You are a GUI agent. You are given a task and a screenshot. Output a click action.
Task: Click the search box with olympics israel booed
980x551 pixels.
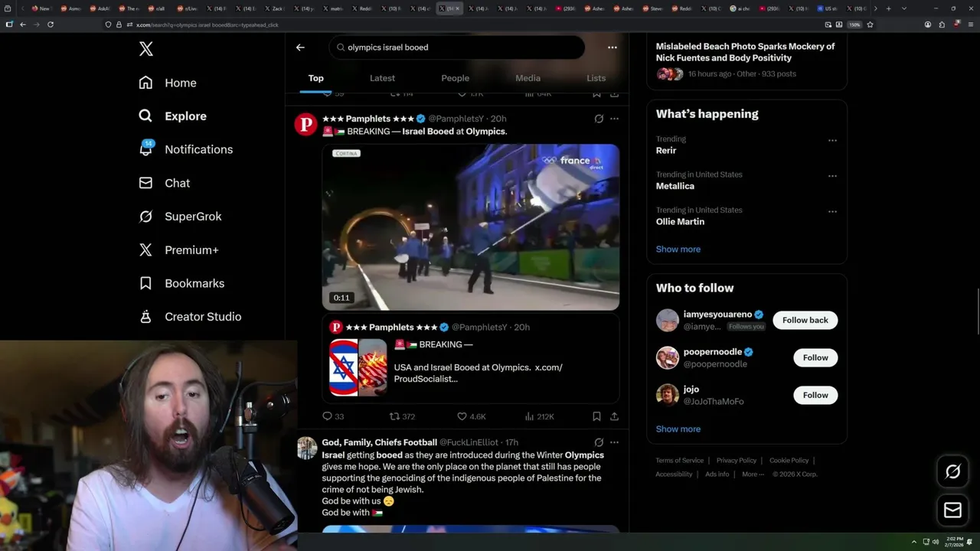[457, 47]
